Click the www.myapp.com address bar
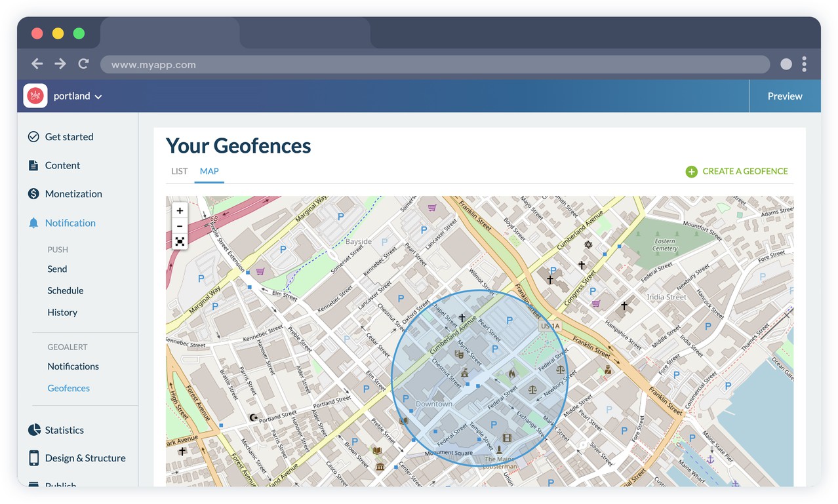Viewport: 838px width, 504px height. 434,64
